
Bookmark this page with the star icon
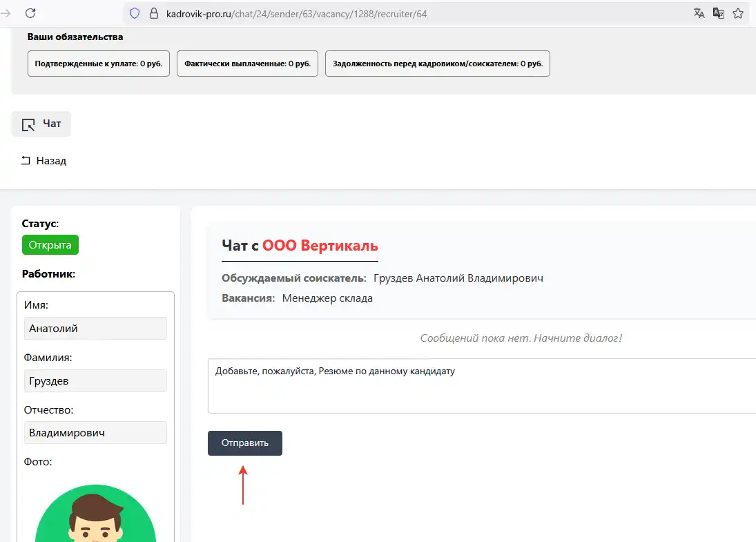tap(738, 13)
